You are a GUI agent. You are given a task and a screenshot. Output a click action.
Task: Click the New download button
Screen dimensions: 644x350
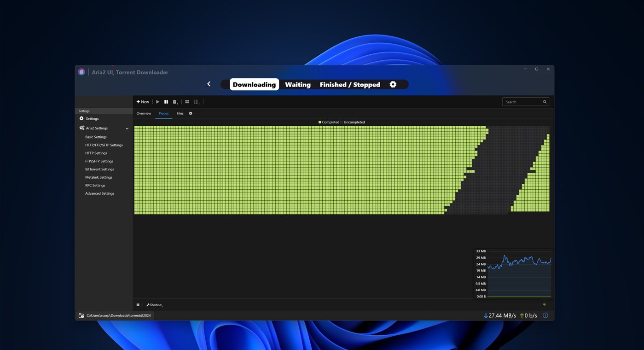pos(142,101)
